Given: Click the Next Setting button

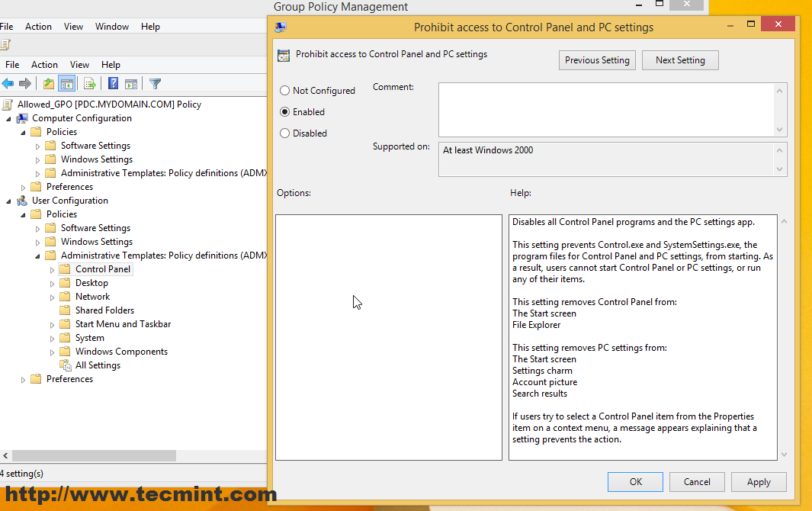Looking at the screenshot, I should coord(679,59).
